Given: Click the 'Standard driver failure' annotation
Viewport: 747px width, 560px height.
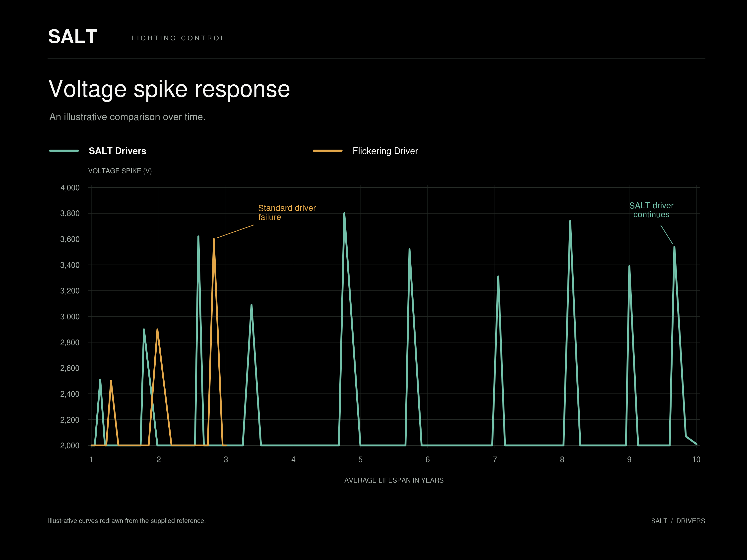Looking at the screenshot, I should tap(287, 213).
